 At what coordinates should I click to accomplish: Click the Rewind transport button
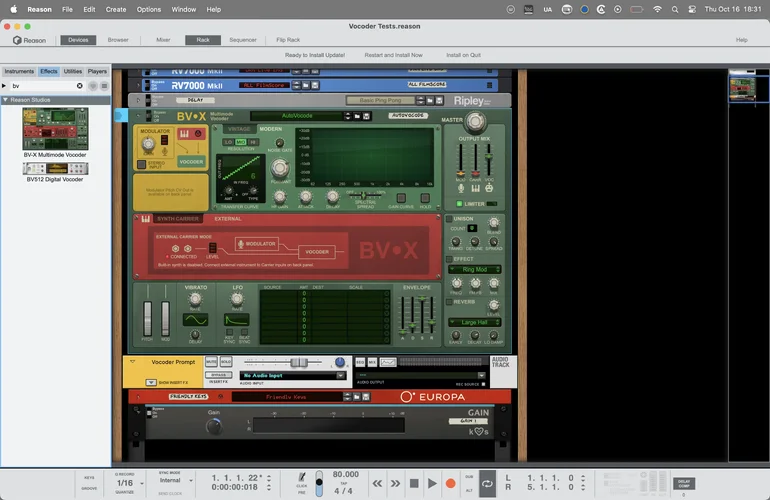coord(378,483)
